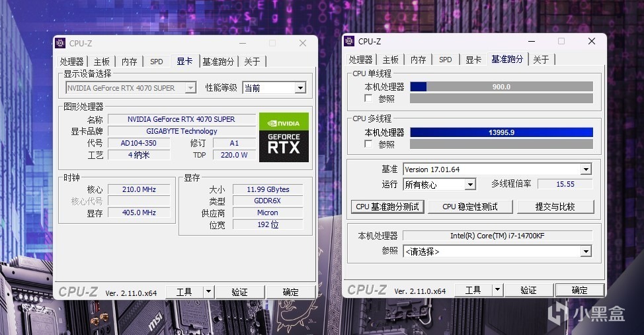Screen dimensions: 644x335
Task: Click the AD104-350 code value
Action: click(x=138, y=143)
